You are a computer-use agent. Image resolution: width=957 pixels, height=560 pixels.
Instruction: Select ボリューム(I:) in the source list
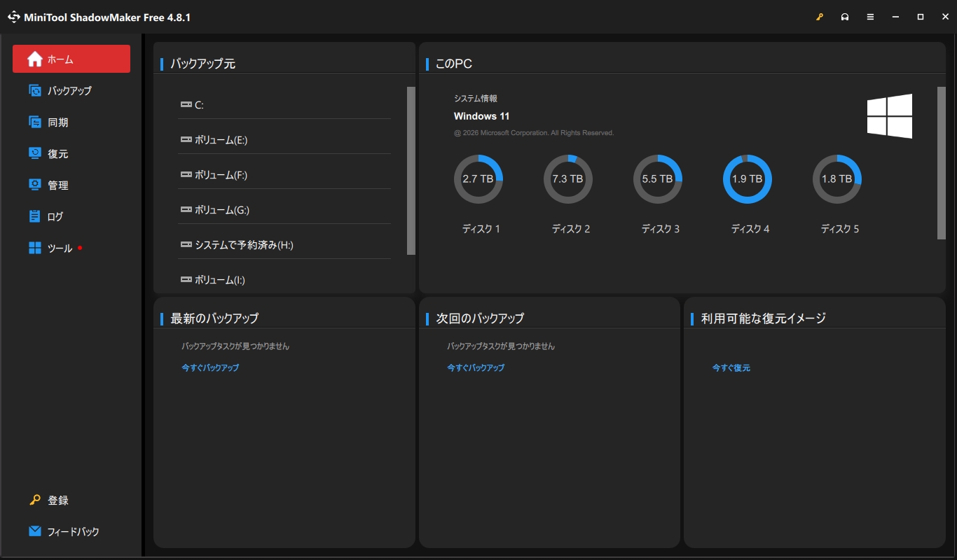[284, 279]
